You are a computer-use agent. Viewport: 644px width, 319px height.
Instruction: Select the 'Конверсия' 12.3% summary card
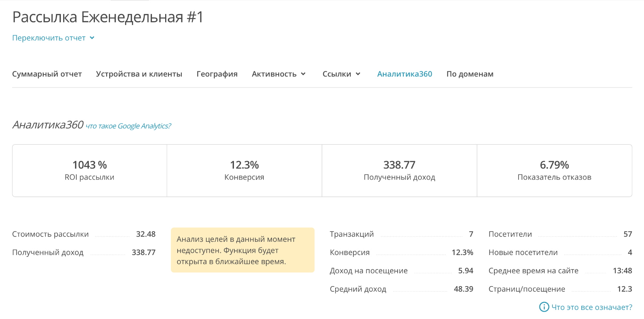tap(244, 170)
